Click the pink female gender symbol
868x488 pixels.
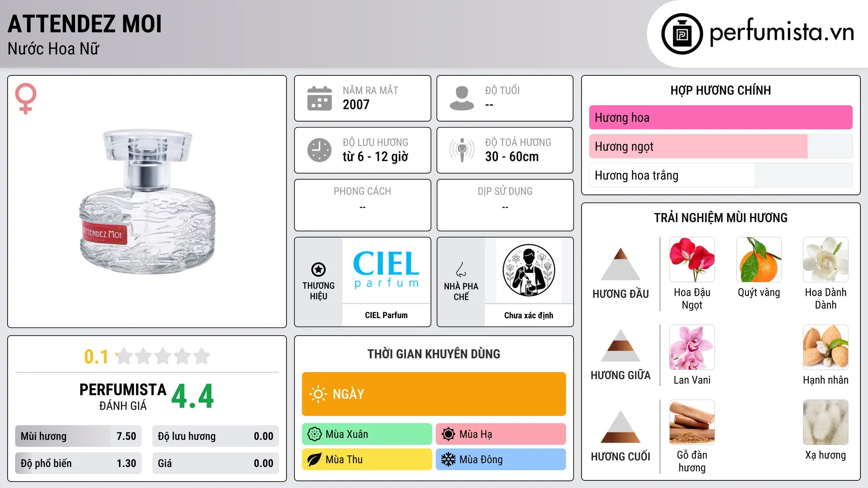(25, 99)
